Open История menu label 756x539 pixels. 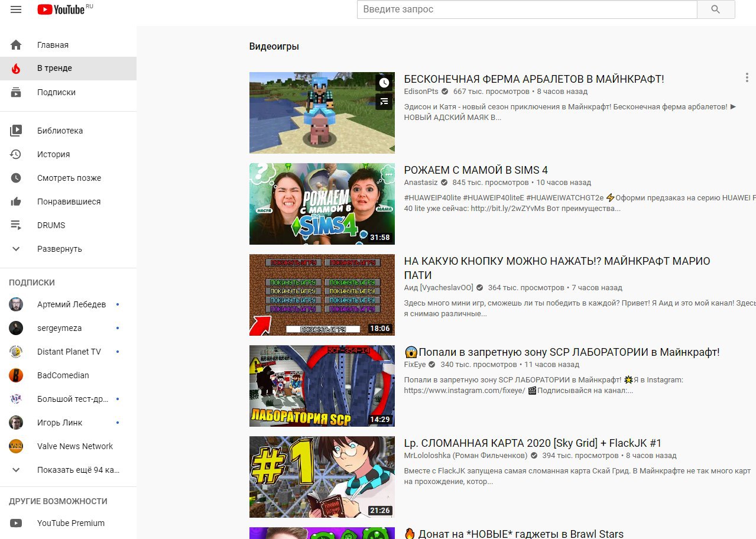53,154
